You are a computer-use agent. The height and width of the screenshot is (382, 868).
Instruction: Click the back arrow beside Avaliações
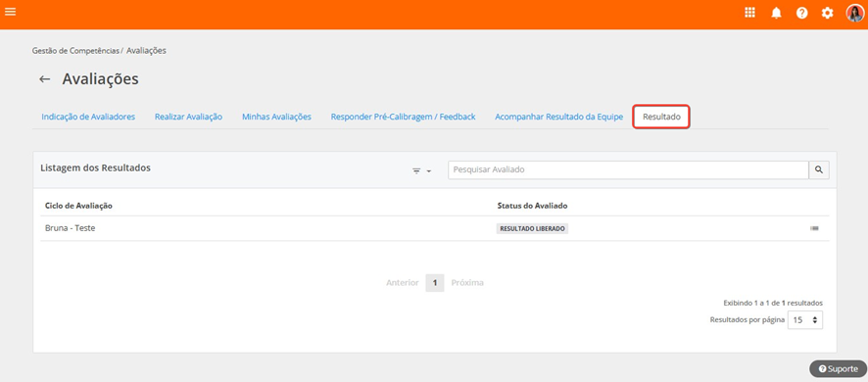(45, 79)
